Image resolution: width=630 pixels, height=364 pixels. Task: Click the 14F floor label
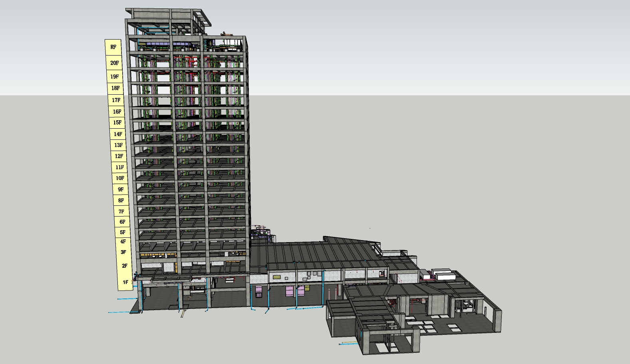pos(118,134)
